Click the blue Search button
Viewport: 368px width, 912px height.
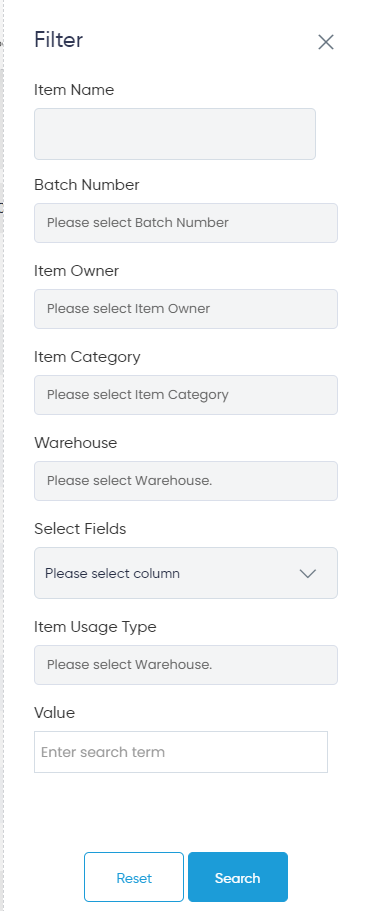pyautogui.click(x=238, y=877)
